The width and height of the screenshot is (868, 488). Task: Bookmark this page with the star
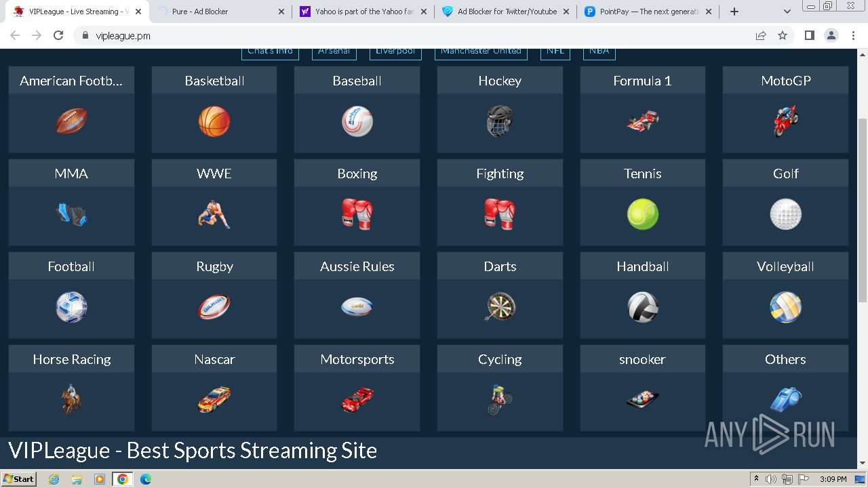pyautogui.click(x=783, y=36)
